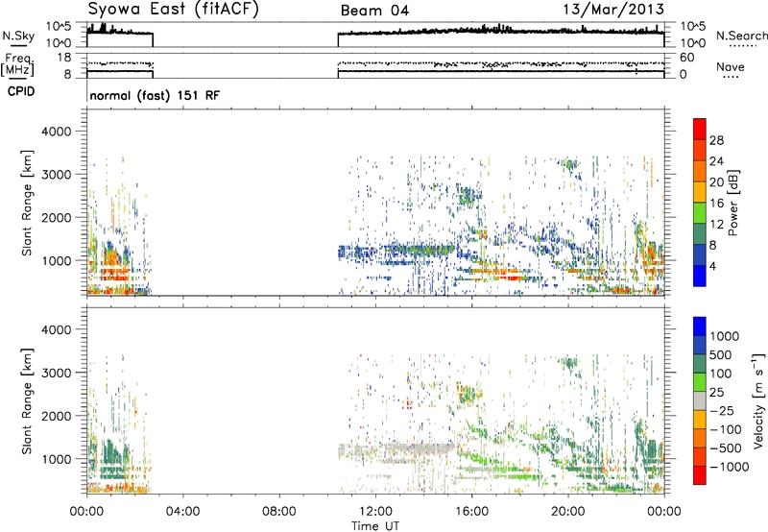Click the '16:00' time axis label
The image size is (768, 532).
click(x=471, y=512)
